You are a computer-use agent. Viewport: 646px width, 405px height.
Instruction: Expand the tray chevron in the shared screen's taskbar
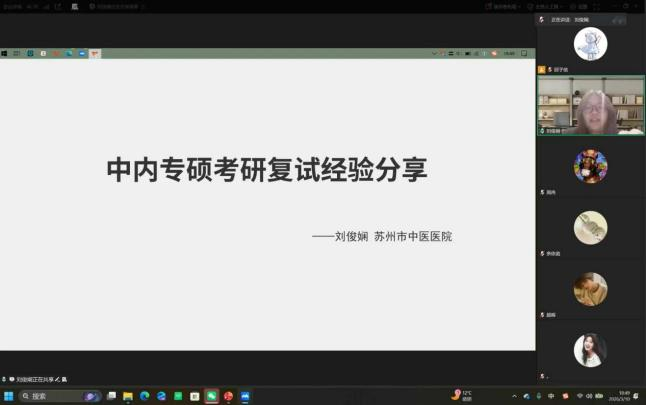point(434,53)
